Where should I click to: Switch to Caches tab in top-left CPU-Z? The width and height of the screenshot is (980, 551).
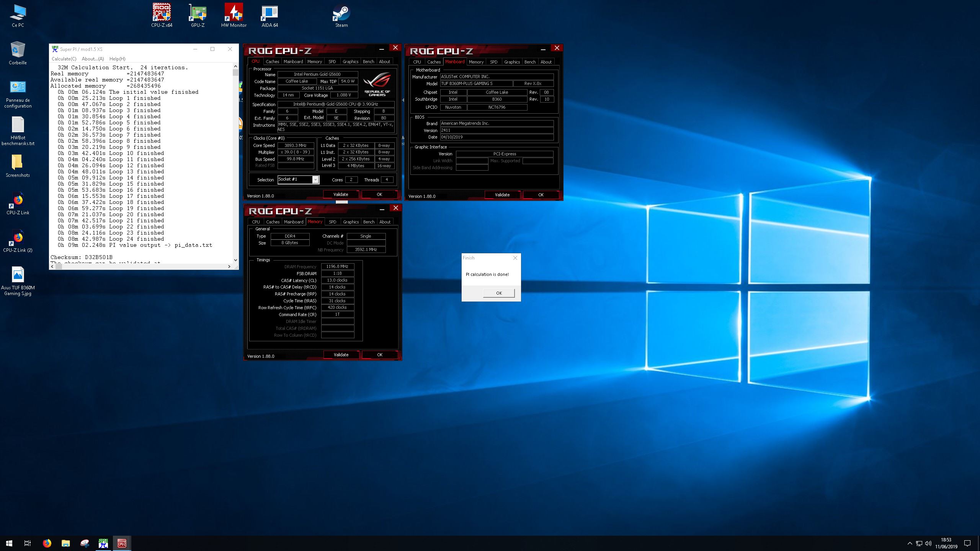272,62
